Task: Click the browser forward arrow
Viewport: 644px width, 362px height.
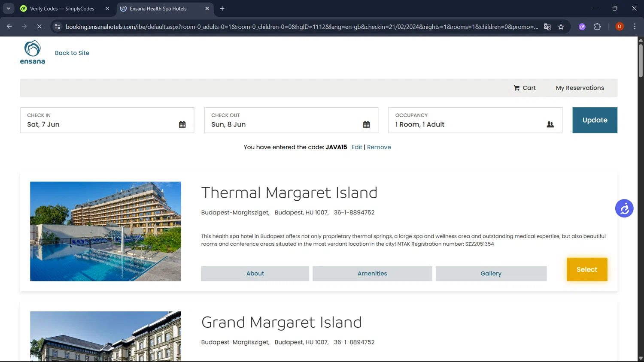Action: pyautogui.click(x=24, y=27)
